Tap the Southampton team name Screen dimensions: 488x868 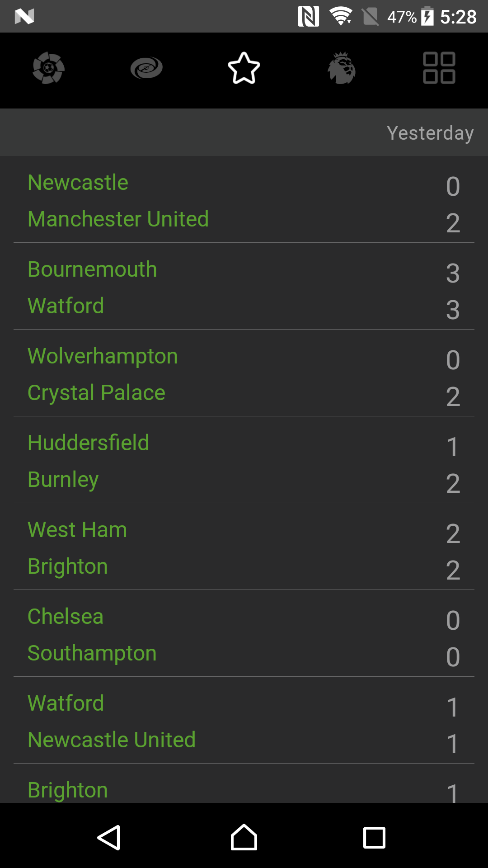click(x=92, y=653)
